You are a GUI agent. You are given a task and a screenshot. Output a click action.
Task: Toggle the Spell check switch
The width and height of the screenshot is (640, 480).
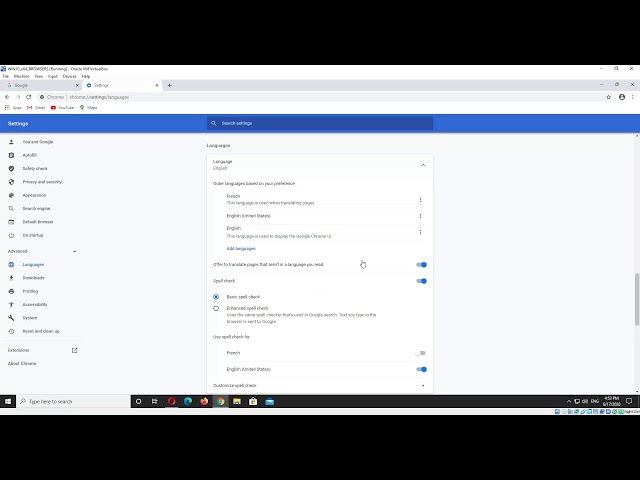click(x=421, y=281)
